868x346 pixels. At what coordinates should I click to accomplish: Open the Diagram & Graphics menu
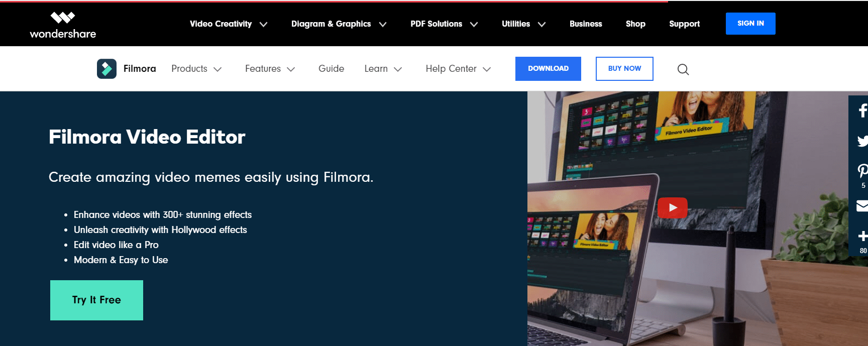pos(331,24)
